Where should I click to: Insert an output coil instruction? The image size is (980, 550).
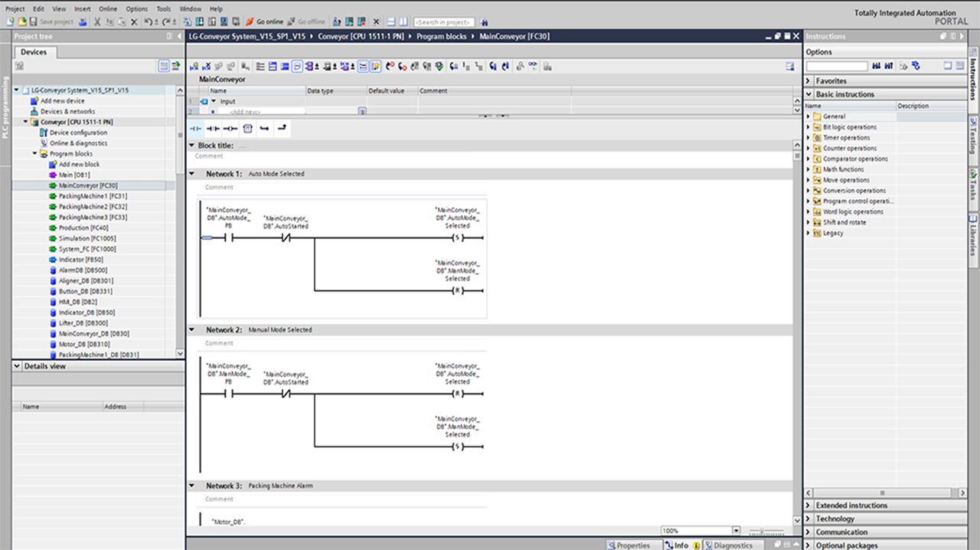(x=230, y=129)
